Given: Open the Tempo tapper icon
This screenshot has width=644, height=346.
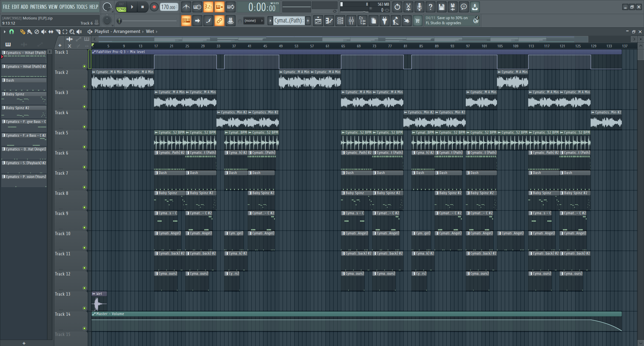Looking at the screenshot, I should tap(396, 21).
